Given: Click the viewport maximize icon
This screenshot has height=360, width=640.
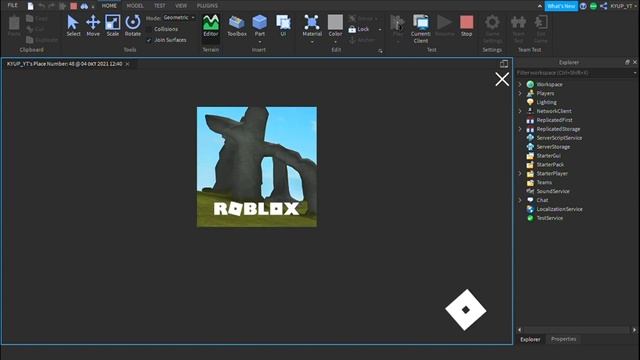Looking at the screenshot, I should pos(504,64).
